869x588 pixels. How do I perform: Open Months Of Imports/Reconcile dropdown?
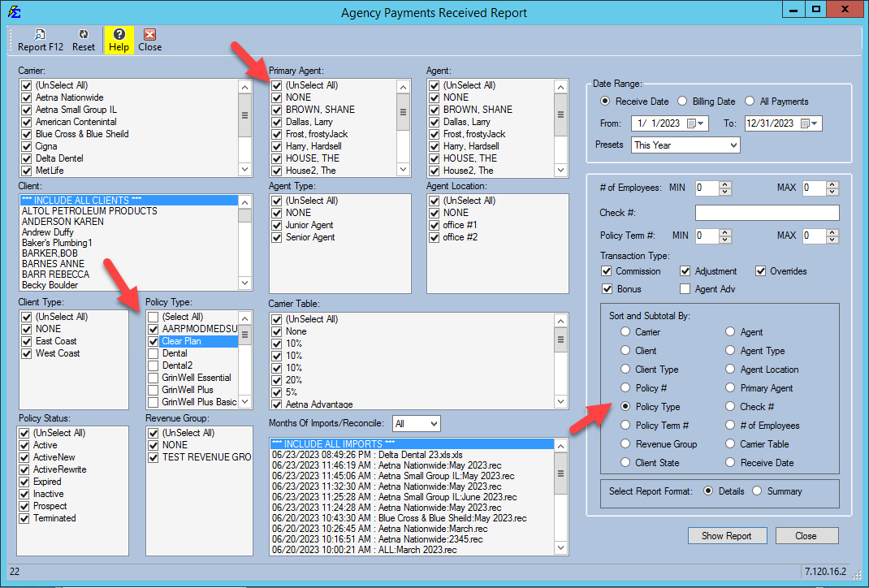[x=433, y=424]
